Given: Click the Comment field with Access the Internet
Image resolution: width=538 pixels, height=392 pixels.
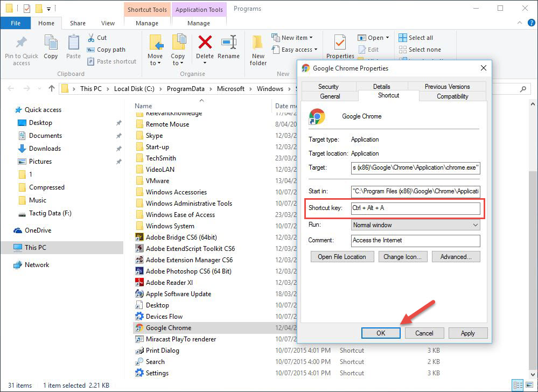Looking at the screenshot, I should (x=416, y=240).
